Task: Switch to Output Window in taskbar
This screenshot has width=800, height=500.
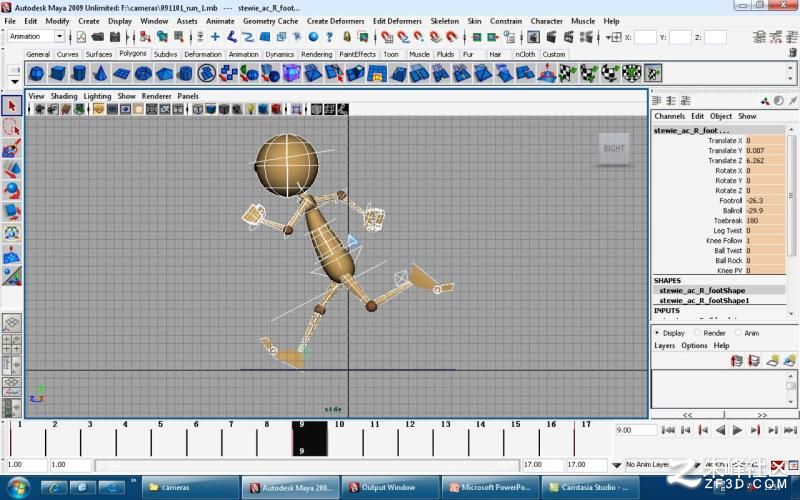Action: [390, 487]
